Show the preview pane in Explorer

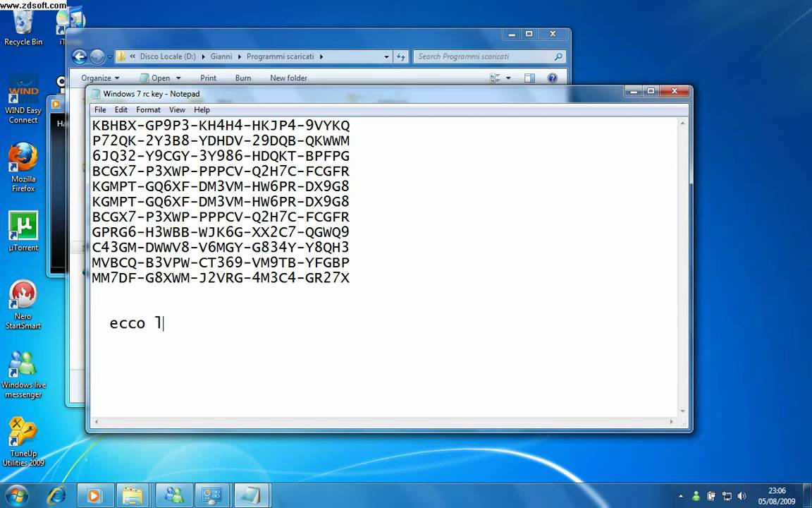click(529, 78)
